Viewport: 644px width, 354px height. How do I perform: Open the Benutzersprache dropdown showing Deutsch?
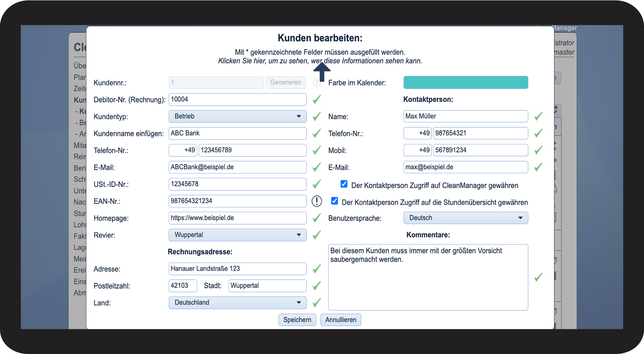(x=465, y=218)
